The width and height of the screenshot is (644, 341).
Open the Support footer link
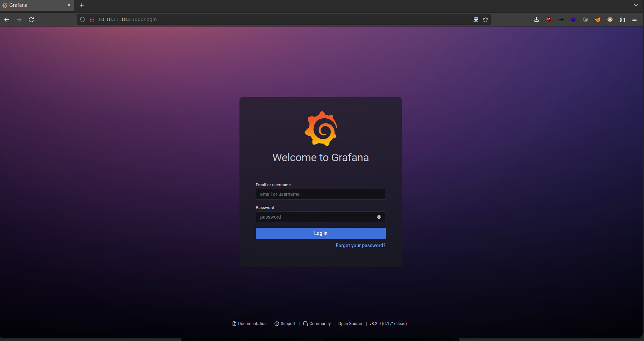pyautogui.click(x=285, y=324)
